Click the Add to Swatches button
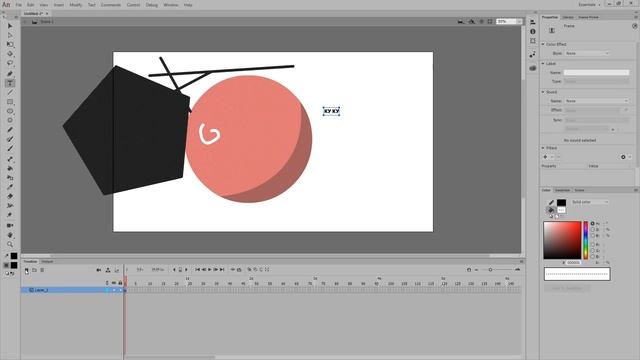Screen dimensions: 640x360 567,288
